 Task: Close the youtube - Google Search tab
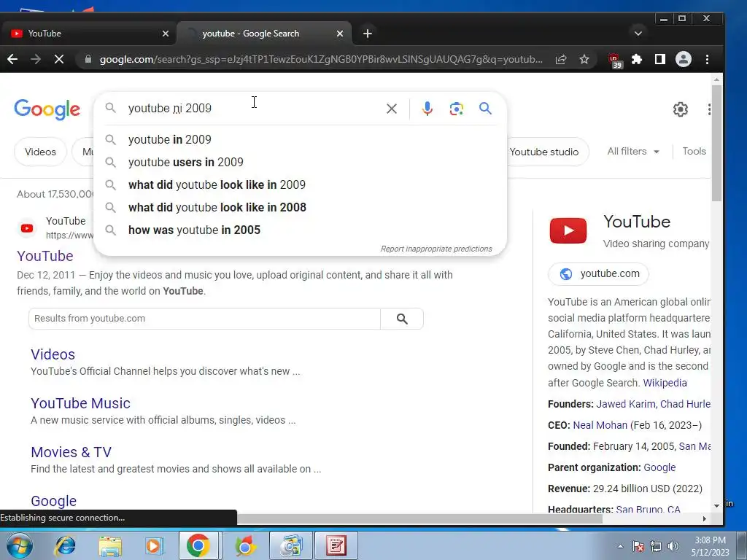(340, 34)
